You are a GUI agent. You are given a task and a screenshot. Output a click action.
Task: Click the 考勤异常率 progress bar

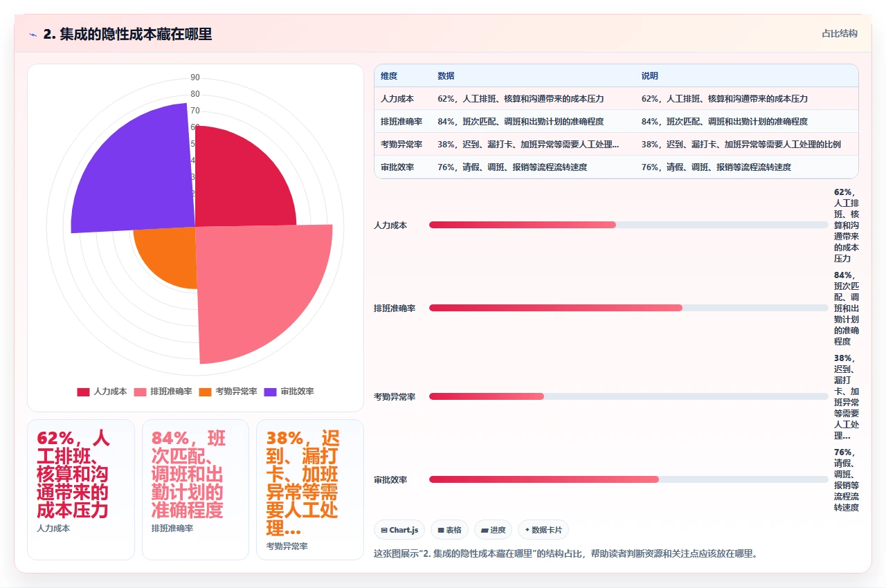point(629,396)
